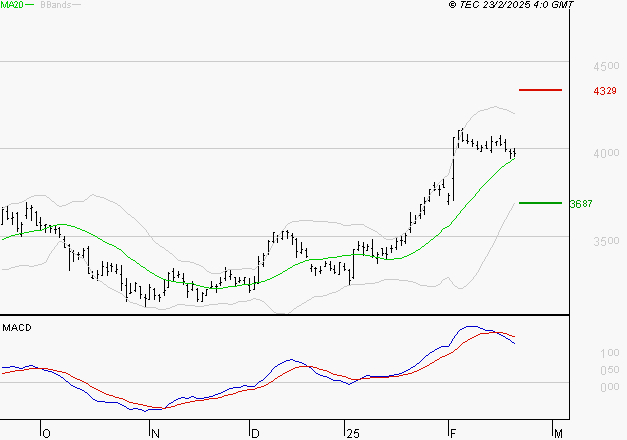
Task: Click the green support line marker
Action: [x=540, y=203]
